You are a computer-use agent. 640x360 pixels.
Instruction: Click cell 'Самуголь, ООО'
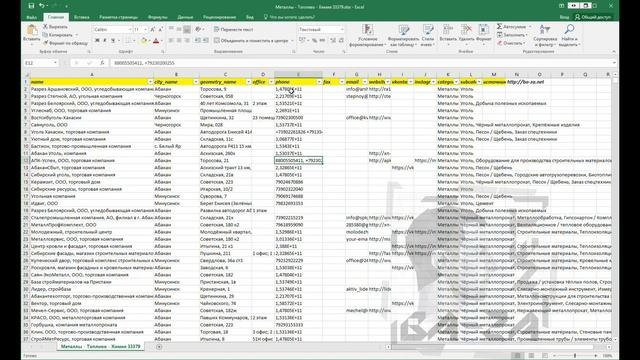click(x=92, y=125)
